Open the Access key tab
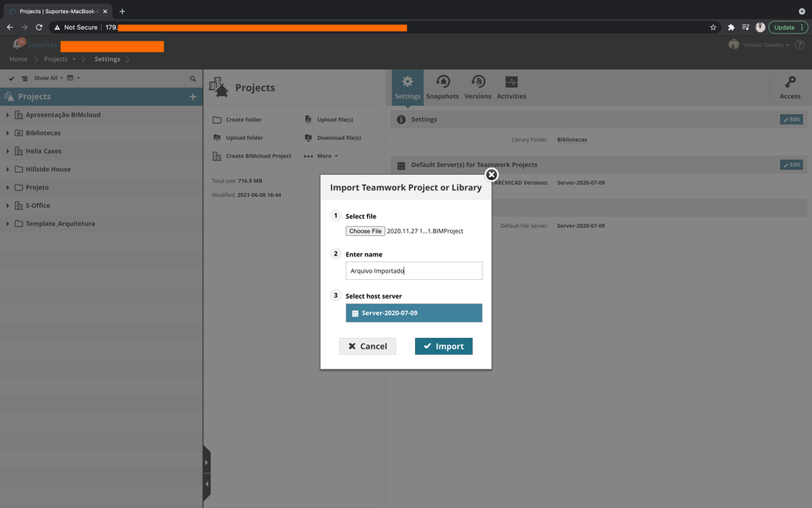Viewport: 812px width, 508px height. click(x=790, y=88)
